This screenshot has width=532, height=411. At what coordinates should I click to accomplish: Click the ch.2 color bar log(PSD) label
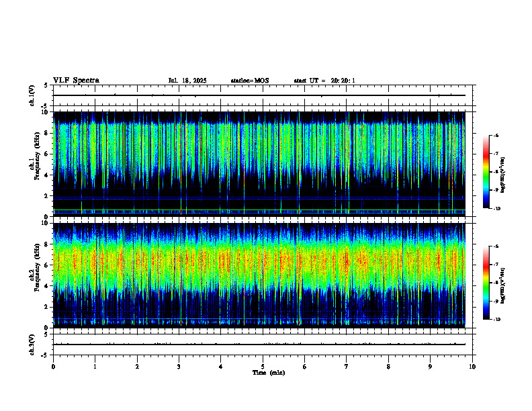[503, 285]
